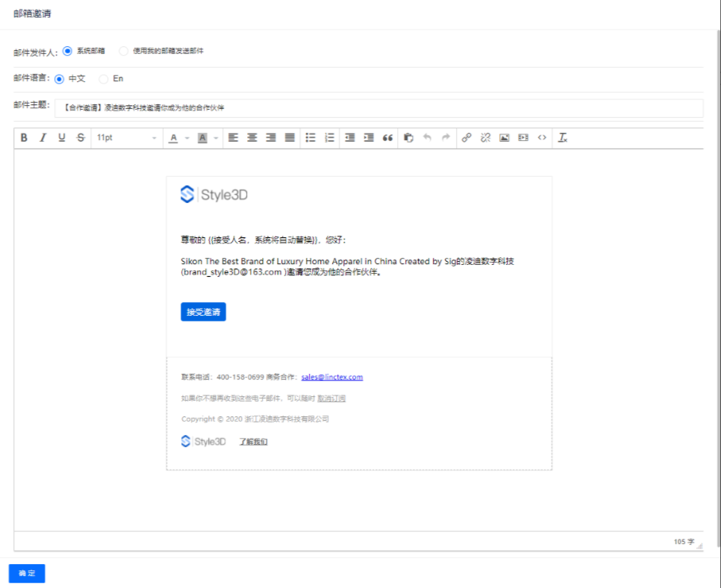
Task: Select 系统邮箱 as the sender
Action: tap(68, 51)
